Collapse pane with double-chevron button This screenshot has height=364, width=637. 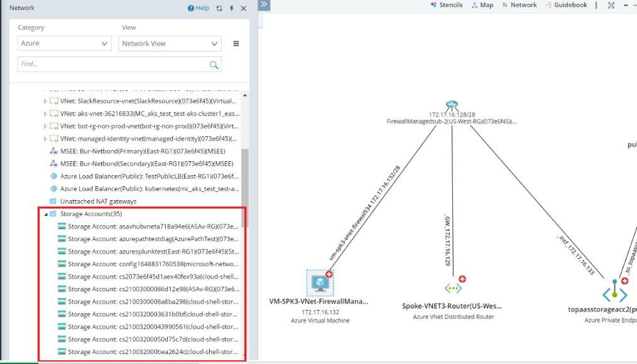(x=264, y=4)
